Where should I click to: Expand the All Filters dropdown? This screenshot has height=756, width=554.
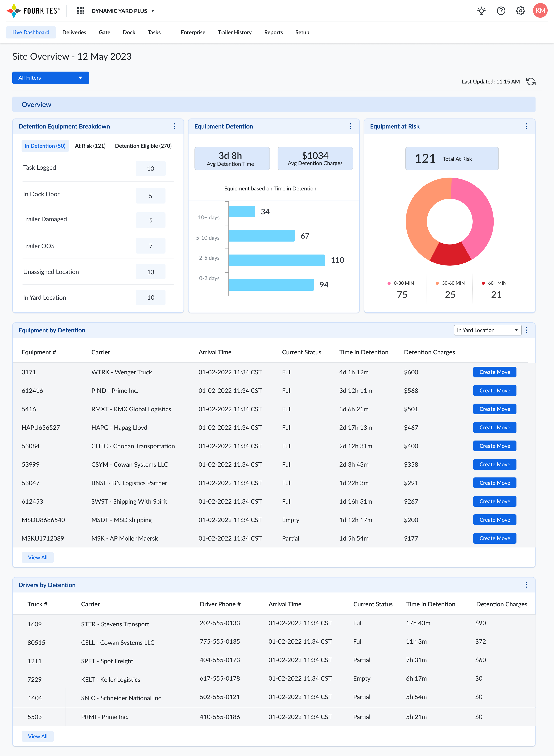pos(51,78)
